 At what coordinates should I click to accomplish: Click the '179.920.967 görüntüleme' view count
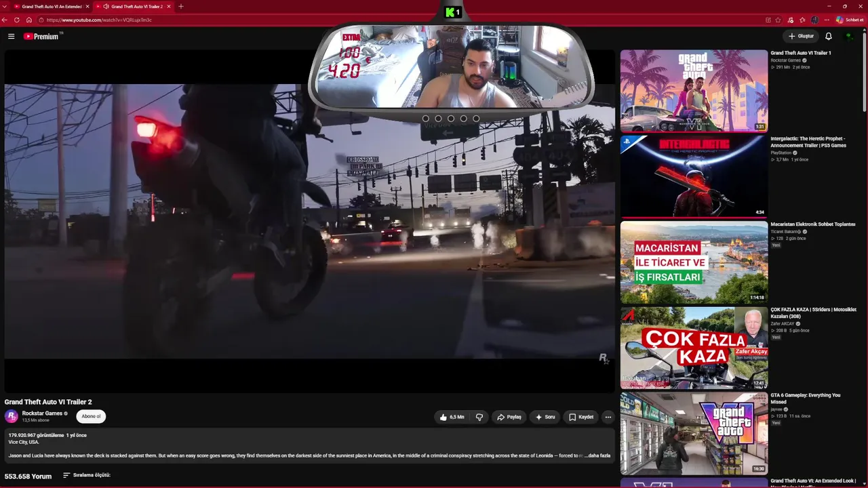(36, 435)
